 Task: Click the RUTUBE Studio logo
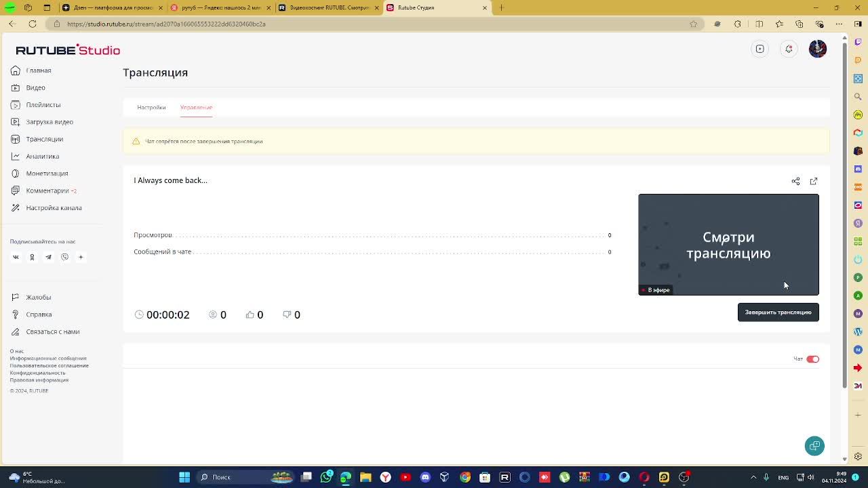click(x=68, y=50)
